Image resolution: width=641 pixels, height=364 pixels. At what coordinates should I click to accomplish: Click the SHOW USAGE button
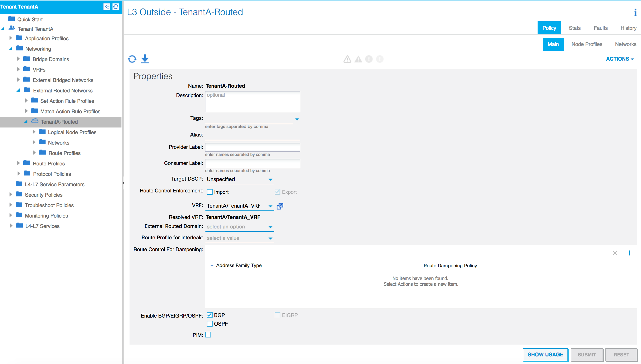[545, 355]
